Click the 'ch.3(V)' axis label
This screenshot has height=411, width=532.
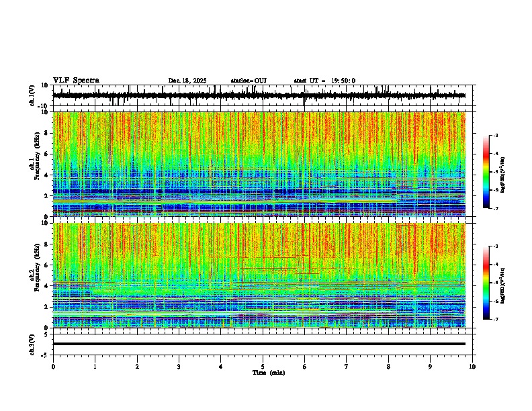pyautogui.click(x=32, y=345)
